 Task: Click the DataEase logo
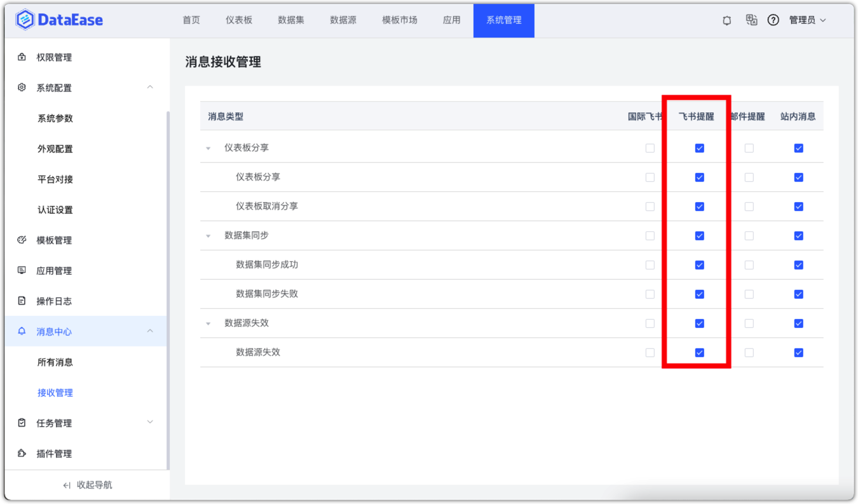click(59, 20)
